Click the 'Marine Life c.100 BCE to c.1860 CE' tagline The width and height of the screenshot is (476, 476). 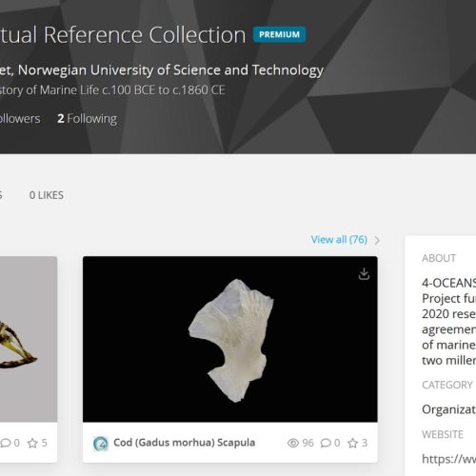point(132,90)
